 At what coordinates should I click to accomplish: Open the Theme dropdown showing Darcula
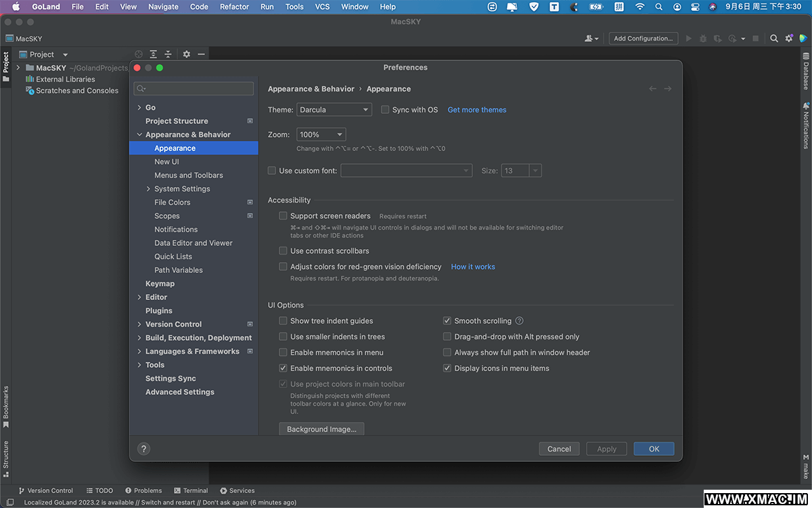(x=334, y=110)
